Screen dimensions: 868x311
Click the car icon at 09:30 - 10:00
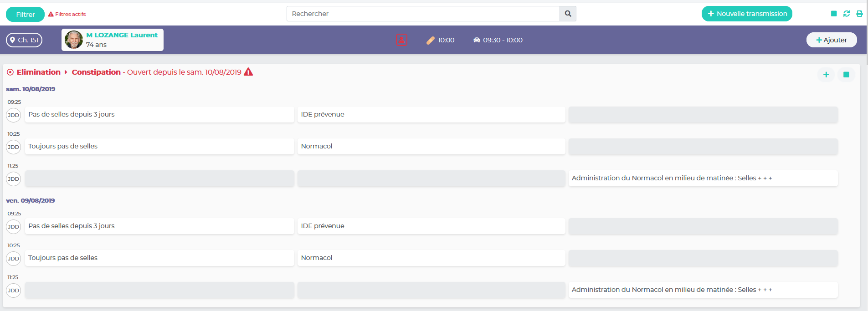(477, 40)
